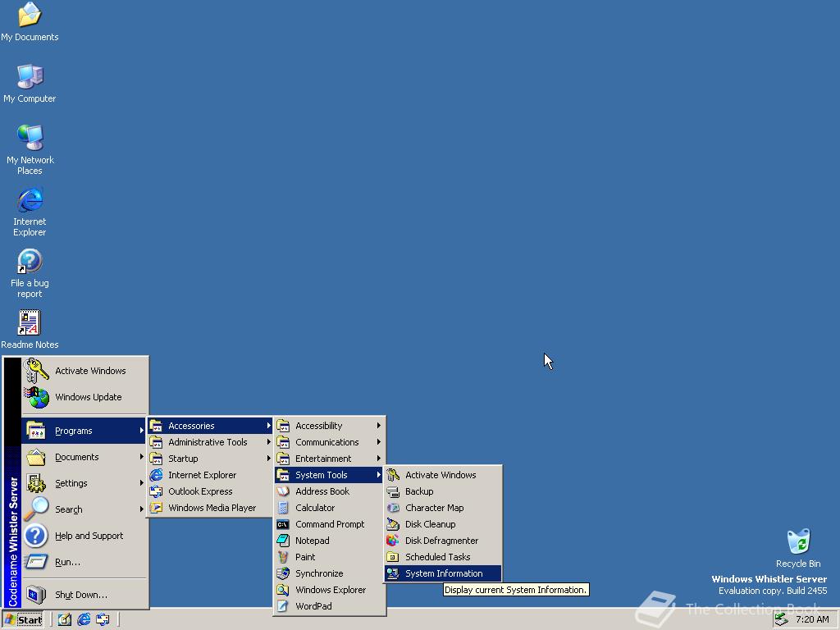
Task: Open Calculator from Accessories
Action: tap(329, 508)
